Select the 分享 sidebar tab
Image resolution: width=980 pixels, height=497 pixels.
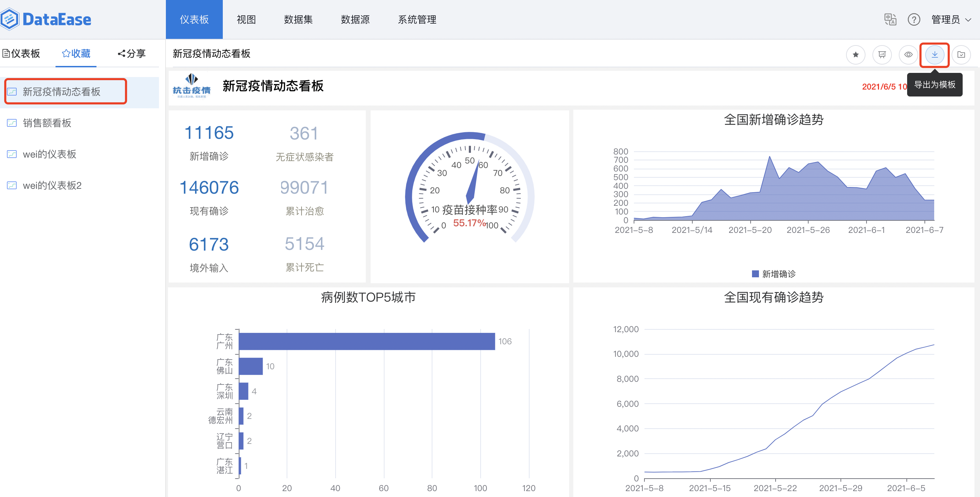(x=132, y=54)
